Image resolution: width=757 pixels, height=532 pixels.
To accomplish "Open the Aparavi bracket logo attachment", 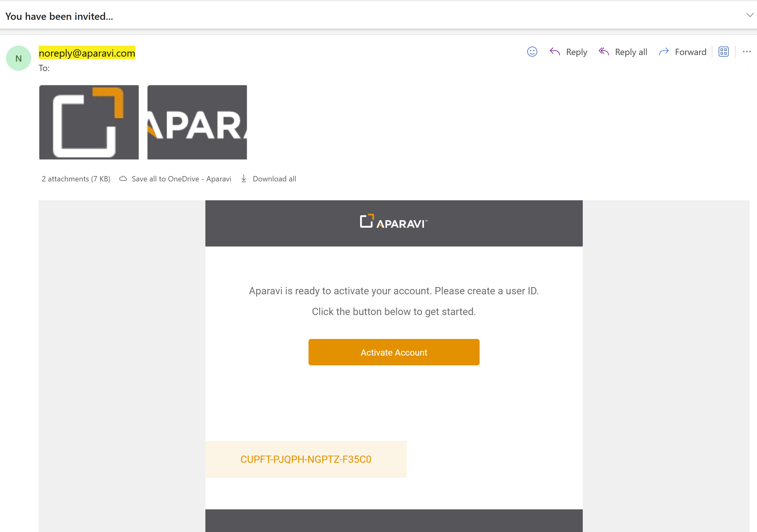I will tap(89, 122).
